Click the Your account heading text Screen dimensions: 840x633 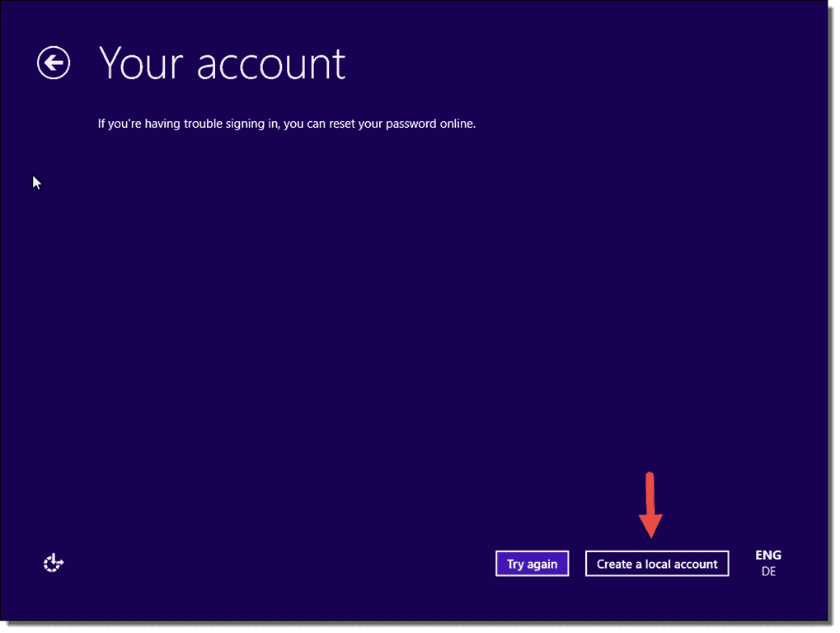pos(221,63)
